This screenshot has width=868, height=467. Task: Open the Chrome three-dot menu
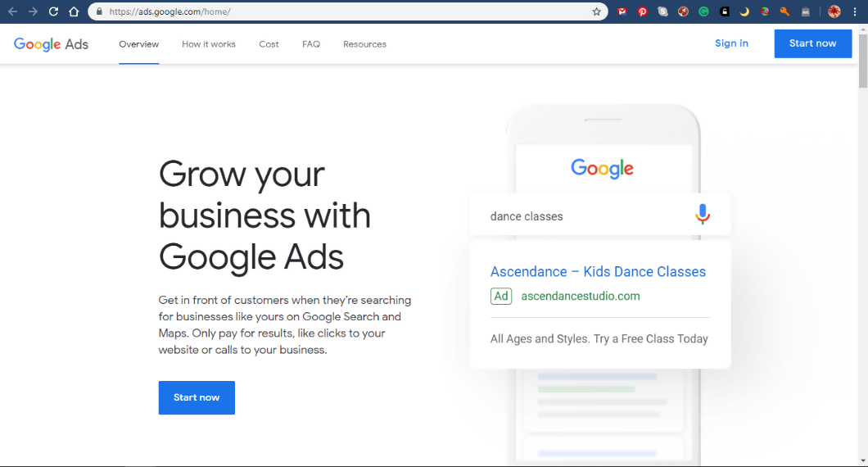(x=855, y=11)
